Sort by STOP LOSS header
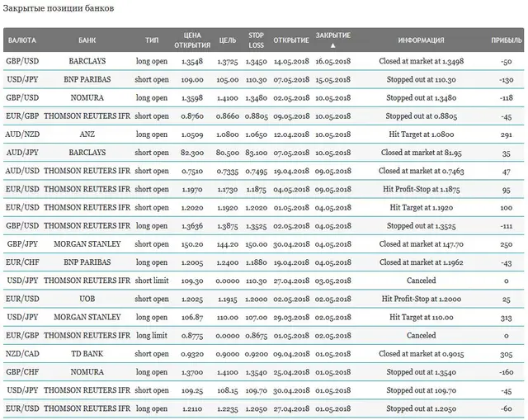The width and height of the screenshot is (528, 420). (256, 40)
